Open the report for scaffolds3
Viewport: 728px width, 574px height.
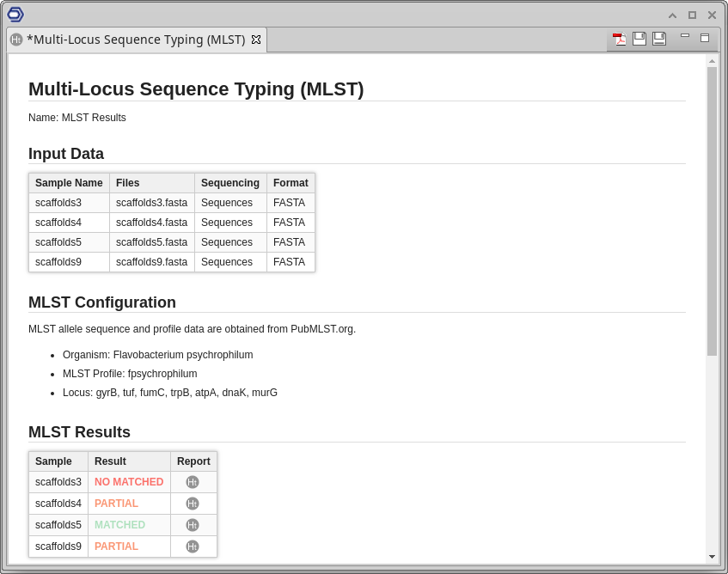pyautogui.click(x=193, y=482)
